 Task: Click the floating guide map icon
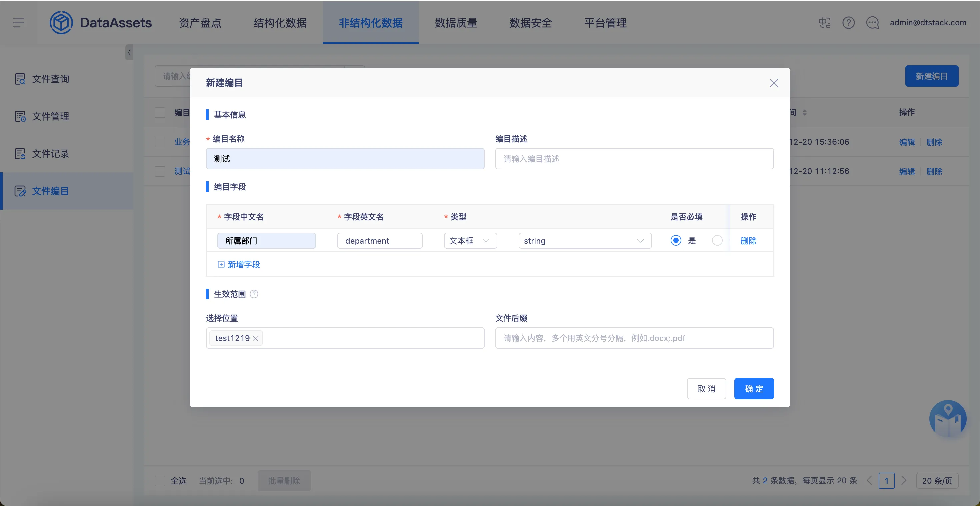coord(948,418)
